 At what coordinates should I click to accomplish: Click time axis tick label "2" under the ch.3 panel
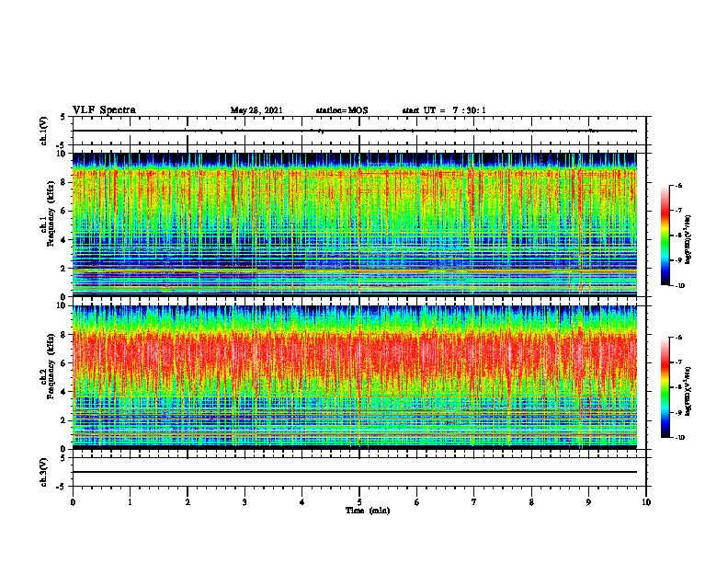(188, 502)
